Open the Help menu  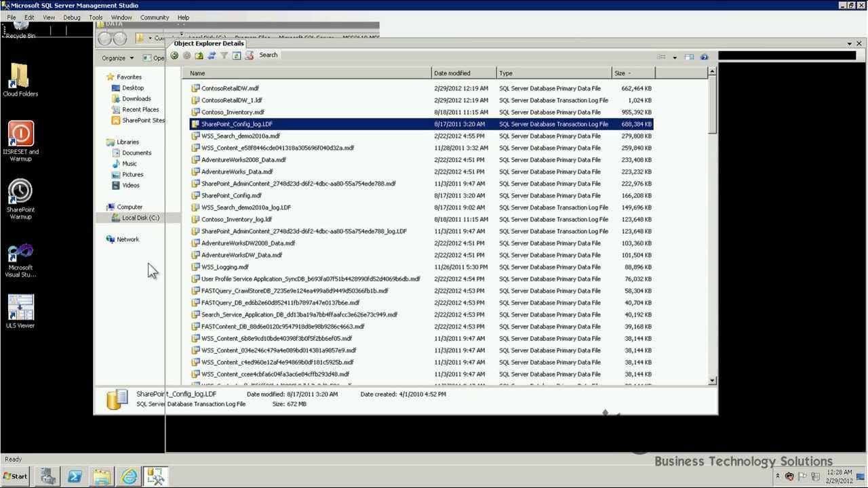[x=183, y=18]
